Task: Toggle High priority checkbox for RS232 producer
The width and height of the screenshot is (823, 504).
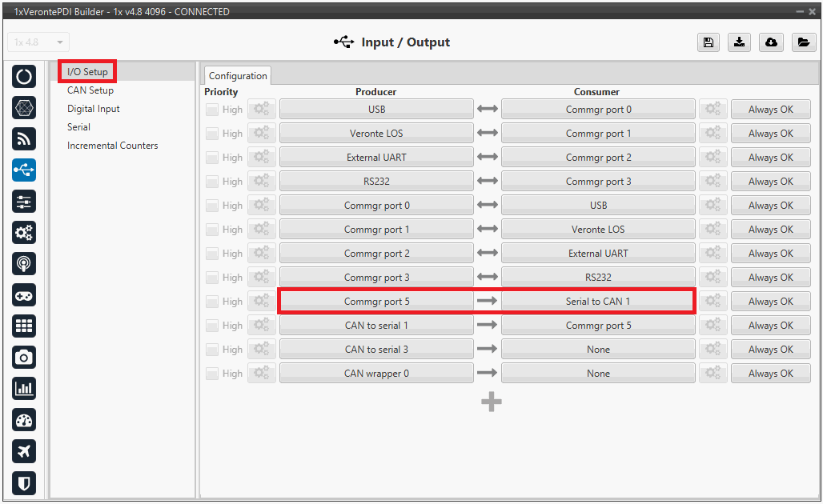Action: click(212, 182)
